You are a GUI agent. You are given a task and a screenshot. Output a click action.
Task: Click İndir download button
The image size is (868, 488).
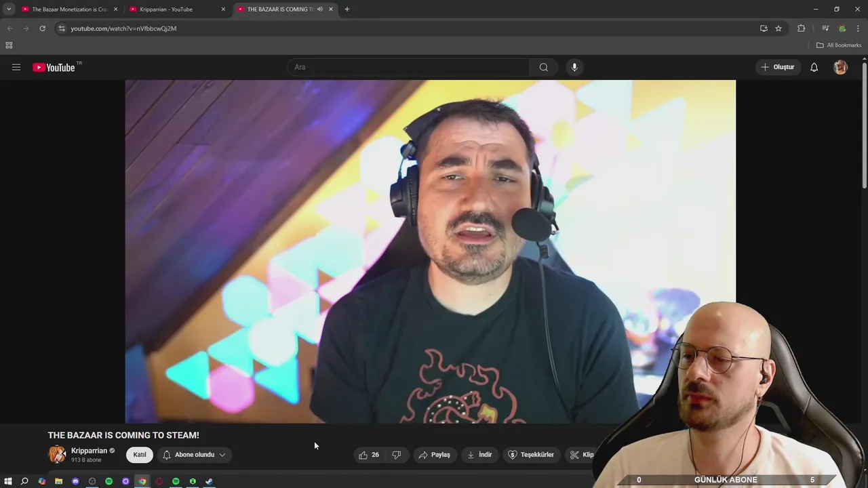[479, 455]
